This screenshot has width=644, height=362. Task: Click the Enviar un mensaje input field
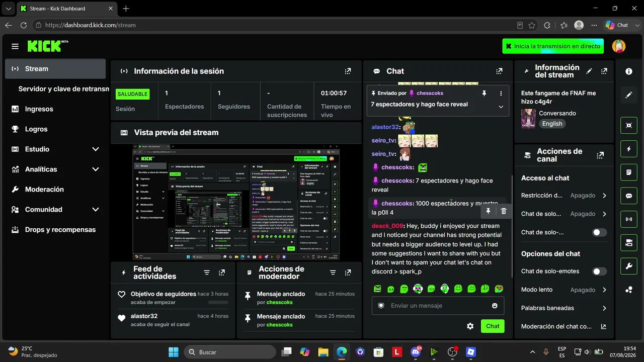pyautogui.click(x=438, y=306)
